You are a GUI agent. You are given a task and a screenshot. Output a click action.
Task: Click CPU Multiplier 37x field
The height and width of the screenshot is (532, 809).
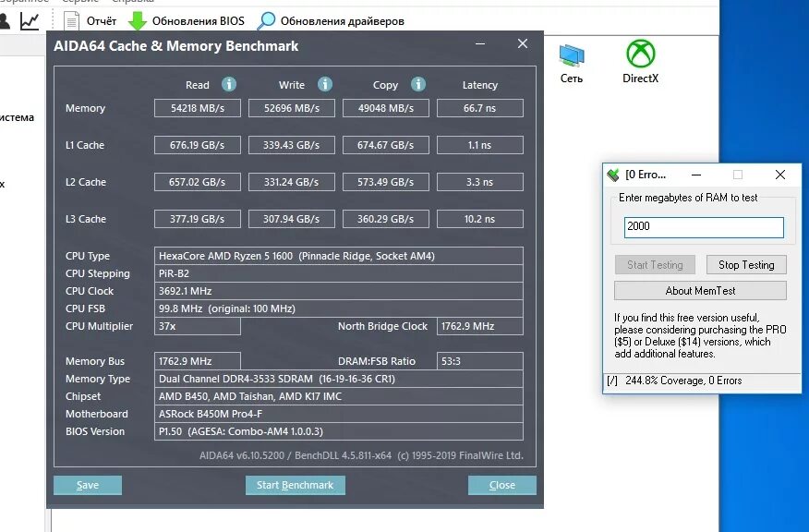[198, 326]
